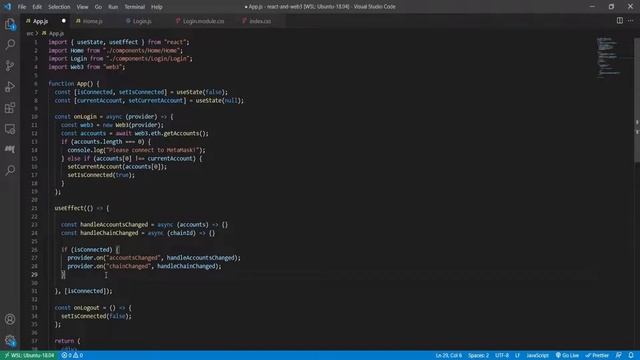
Task: Click the Spaces: 2 indentation selector
Action: click(x=478, y=356)
